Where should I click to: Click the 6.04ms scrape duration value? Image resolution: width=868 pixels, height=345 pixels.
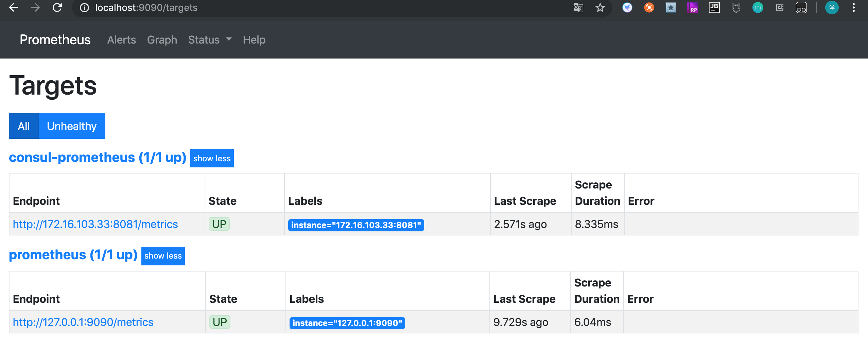[x=593, y=322]
